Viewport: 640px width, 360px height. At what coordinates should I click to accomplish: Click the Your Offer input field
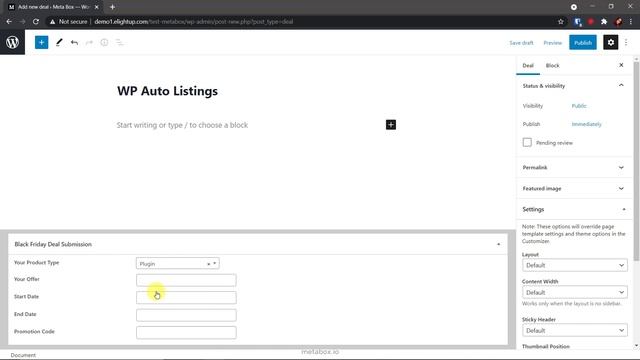click(186, 280)
